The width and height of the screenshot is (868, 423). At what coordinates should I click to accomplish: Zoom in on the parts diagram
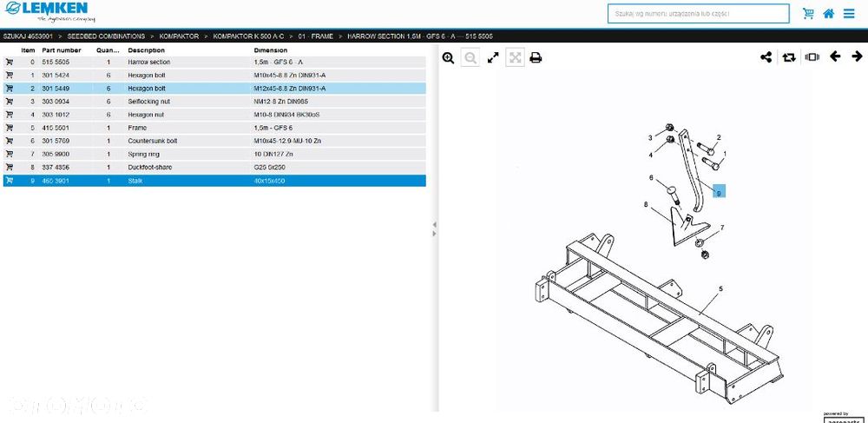(449, 57)
